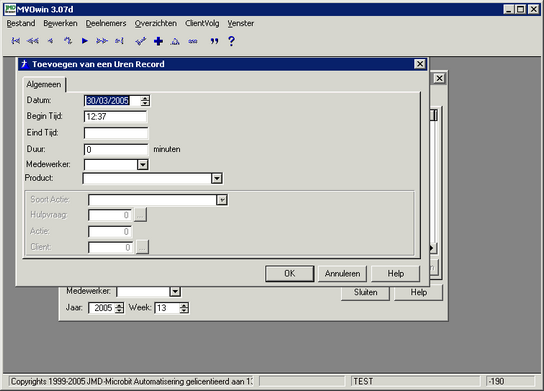
Task: Click the binoculars search toolbar icon
Action: tap(193, 42)
